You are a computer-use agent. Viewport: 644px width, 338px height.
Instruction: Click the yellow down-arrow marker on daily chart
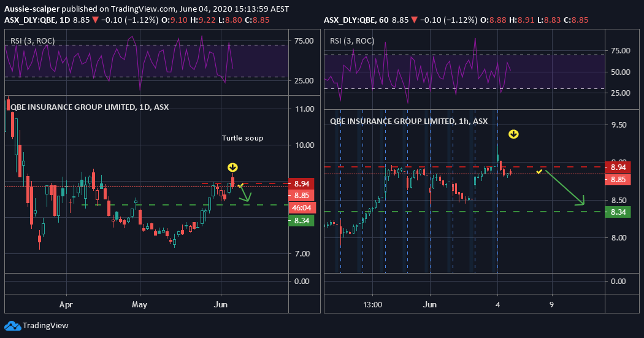pos(233,167)
